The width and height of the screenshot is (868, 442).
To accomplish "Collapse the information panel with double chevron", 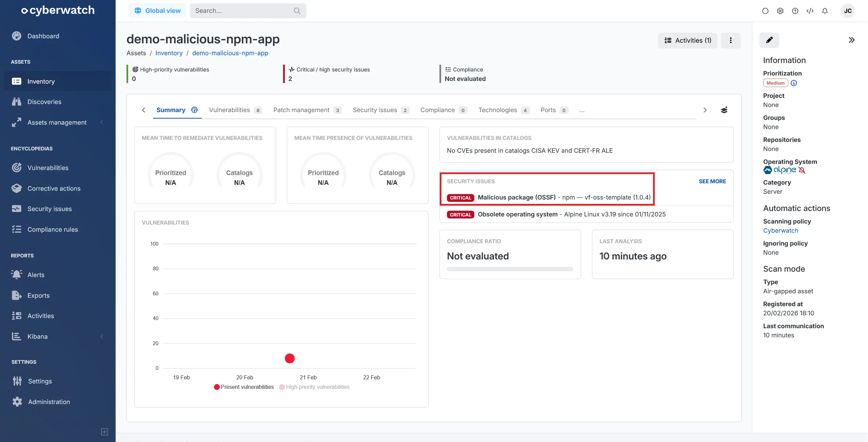I will (851, 40).
